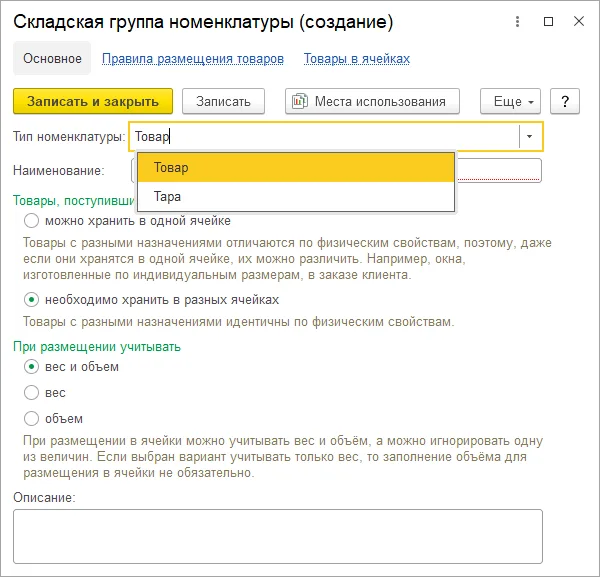Click the dialog title Складская группа номенклатуры
The width and height of the screenshot is (600, 577).
[x=203, y=22]
